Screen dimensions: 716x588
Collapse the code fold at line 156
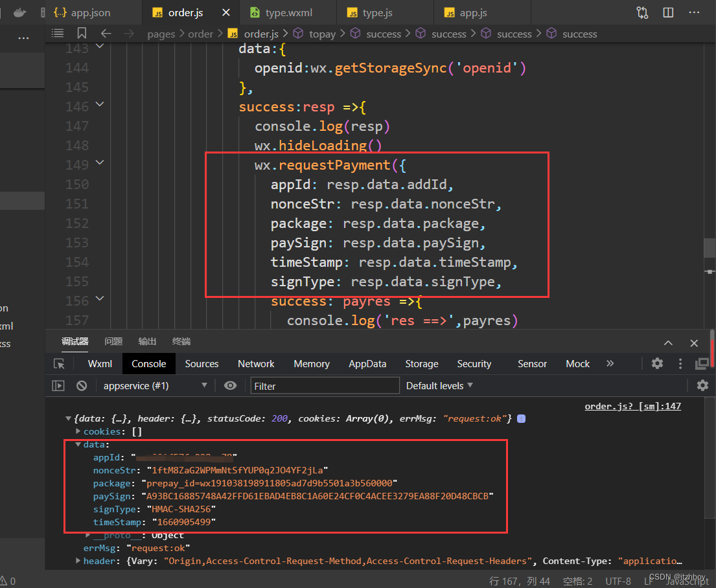point(100,299)
